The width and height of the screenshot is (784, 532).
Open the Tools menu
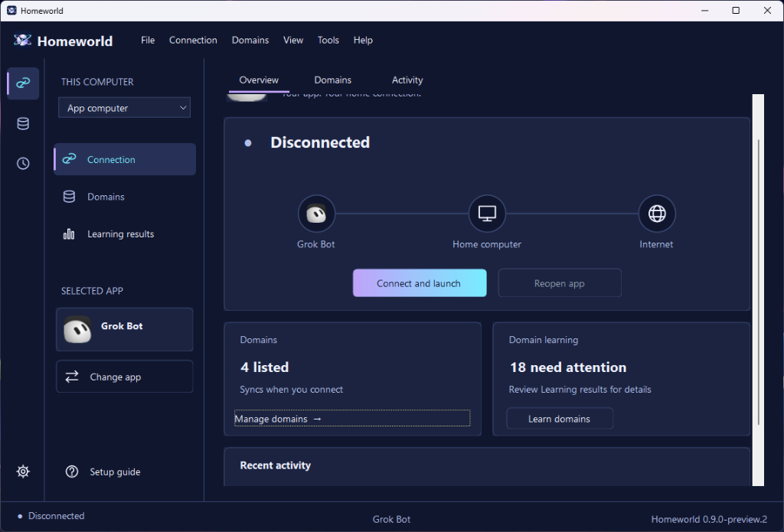pos(328,40)
